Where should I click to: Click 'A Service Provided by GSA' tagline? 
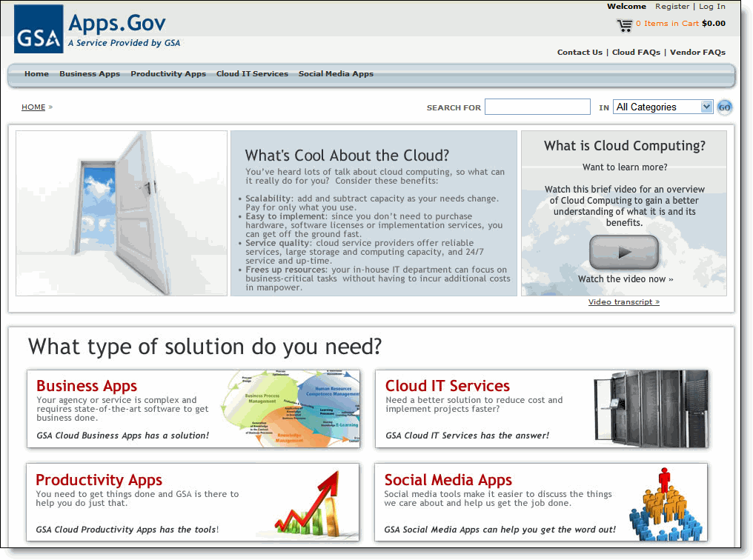pos(124,43)
